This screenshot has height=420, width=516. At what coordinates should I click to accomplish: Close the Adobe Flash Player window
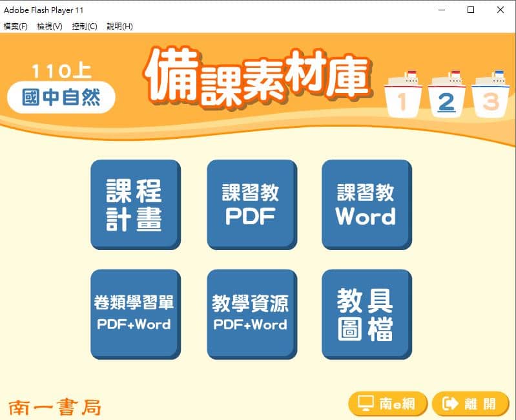(x=501, y=10)
